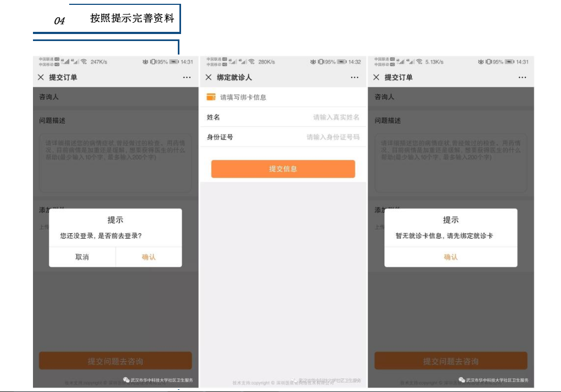Click the 问题描述 text area on right screen

tap(451, 162)
